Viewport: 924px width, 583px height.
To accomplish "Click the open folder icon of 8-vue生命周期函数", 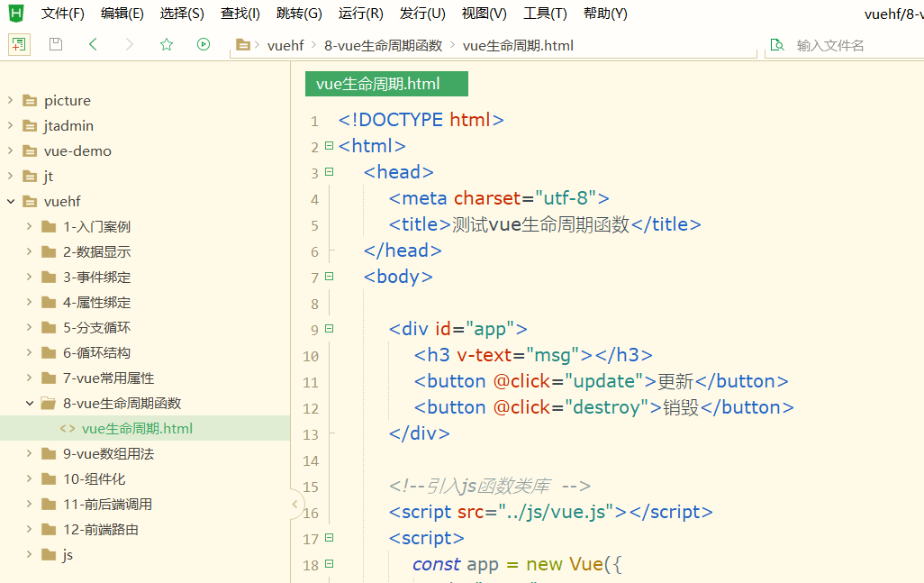I will 49,403.
